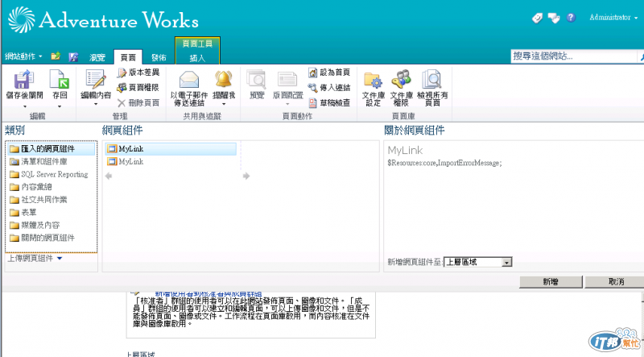Viewport: 644px width, 357px height.
Task: Click the Add (新增) button
Action: pos(551,282)
